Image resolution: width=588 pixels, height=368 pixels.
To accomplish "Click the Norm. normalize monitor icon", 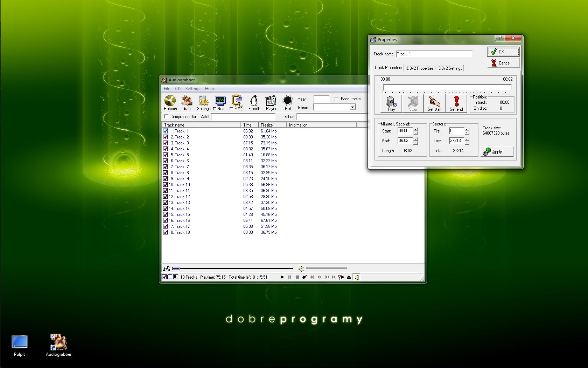I will coord(220,101).
